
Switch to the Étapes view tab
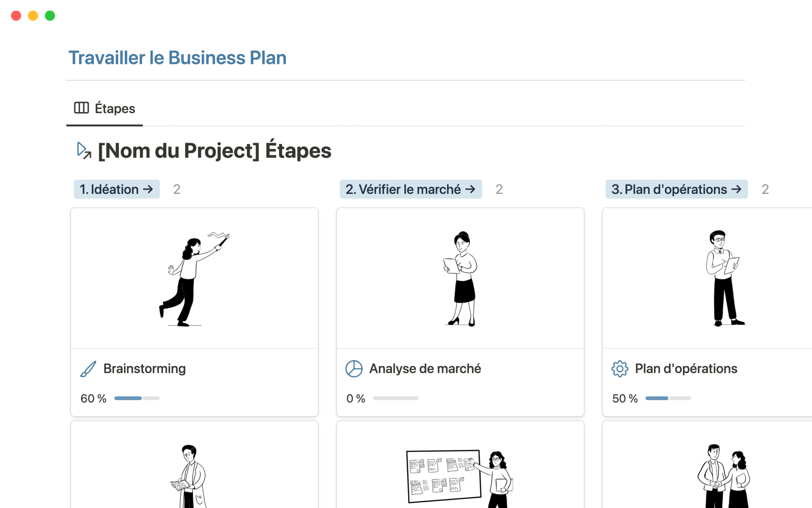114,108
